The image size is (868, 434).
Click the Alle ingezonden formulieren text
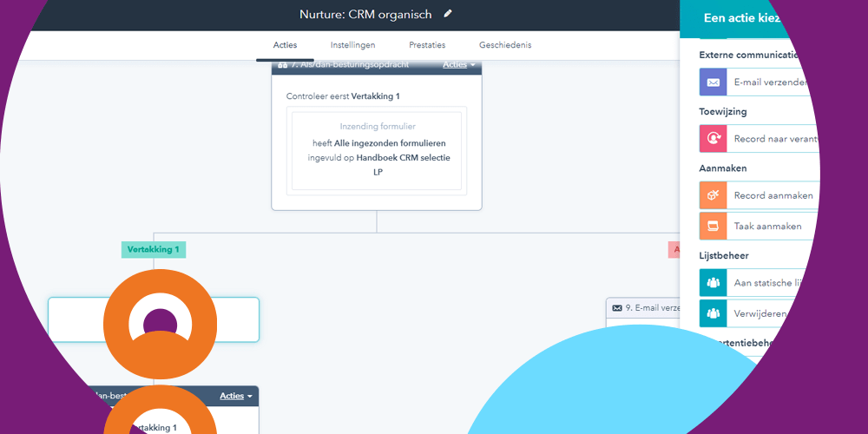[x=390, y=143]
